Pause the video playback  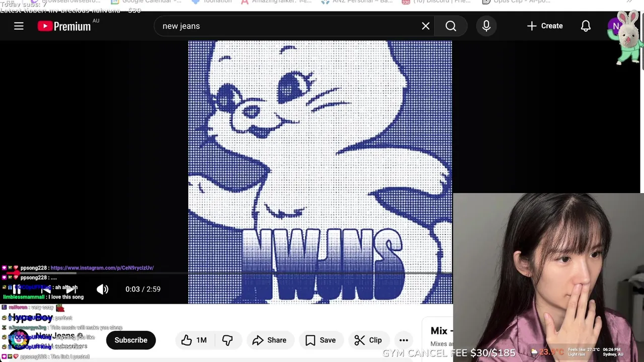click(x=17, y=289)
